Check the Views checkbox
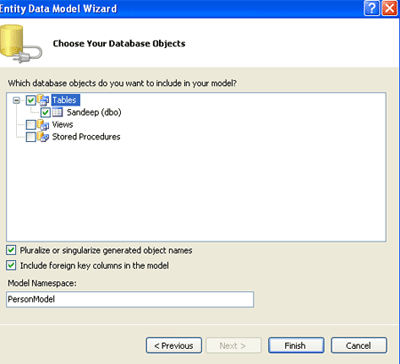This screenshot has height=364, width=400. click(31, 125)
